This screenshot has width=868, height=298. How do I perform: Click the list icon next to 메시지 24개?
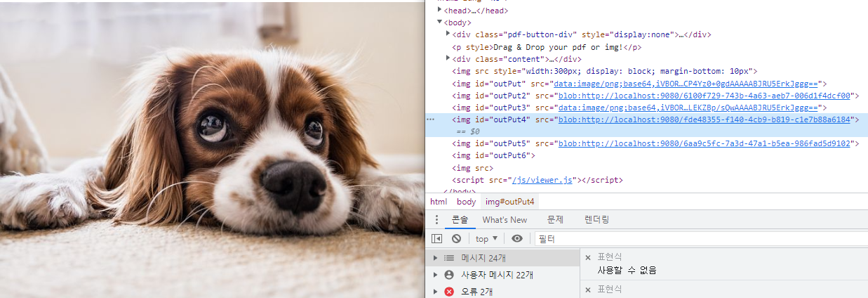coord(449,258)
